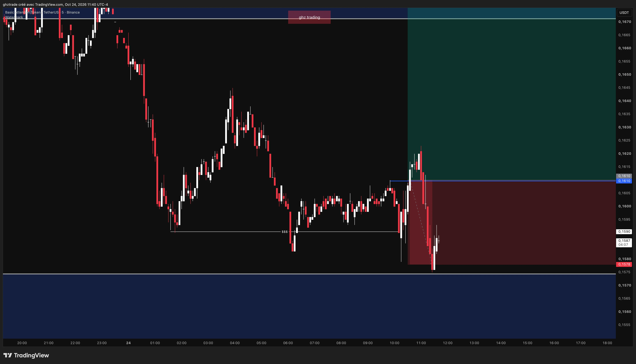Select the green profit zone of the long position
This screenshot has height=364, width=636.
pos(511,94)
